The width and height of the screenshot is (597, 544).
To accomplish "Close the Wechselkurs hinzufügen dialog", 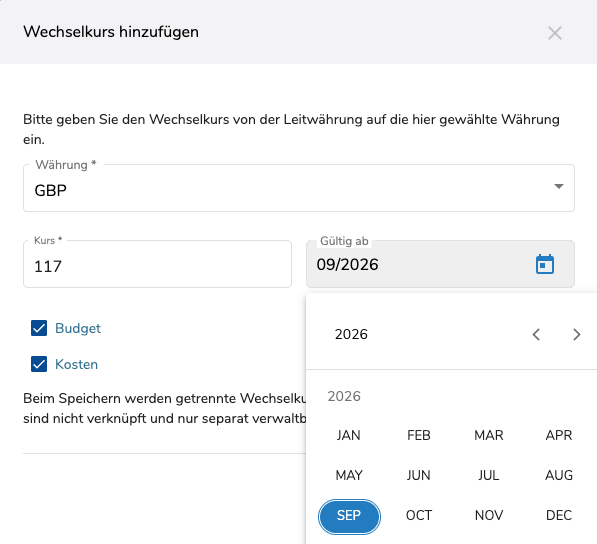I will tap(555, 33).
